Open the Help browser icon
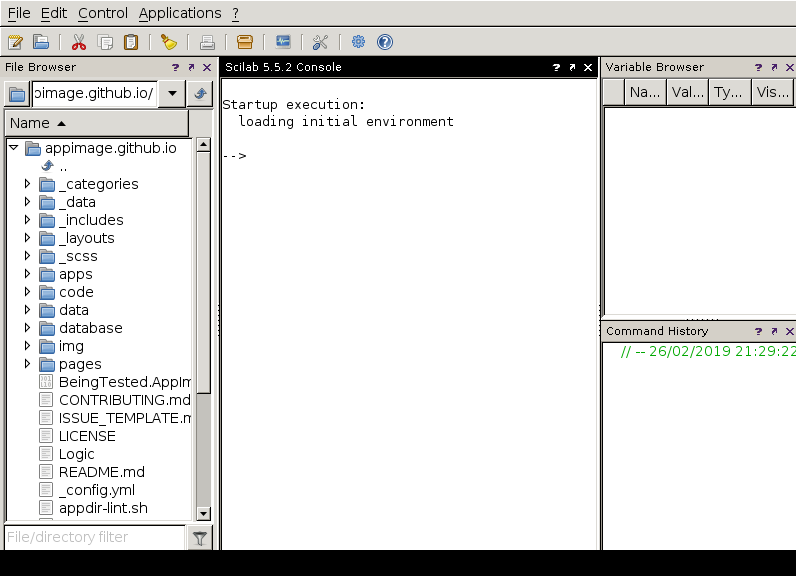This screenshot has height=576, width=796. (385, 42)
